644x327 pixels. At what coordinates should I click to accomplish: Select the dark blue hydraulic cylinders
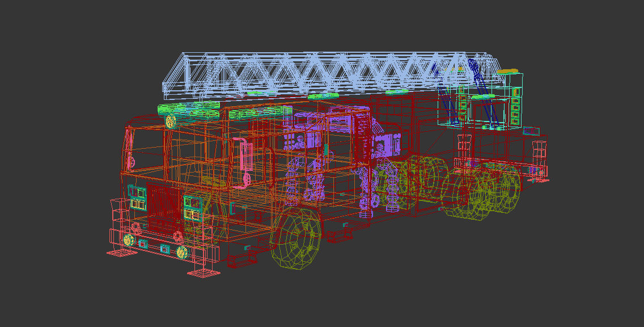coord(466,93)
